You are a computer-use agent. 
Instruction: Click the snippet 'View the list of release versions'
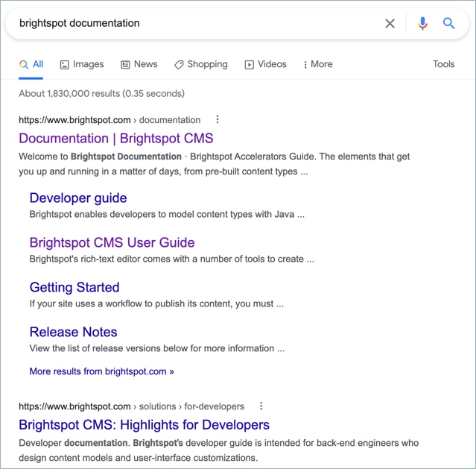coord(157,348)
